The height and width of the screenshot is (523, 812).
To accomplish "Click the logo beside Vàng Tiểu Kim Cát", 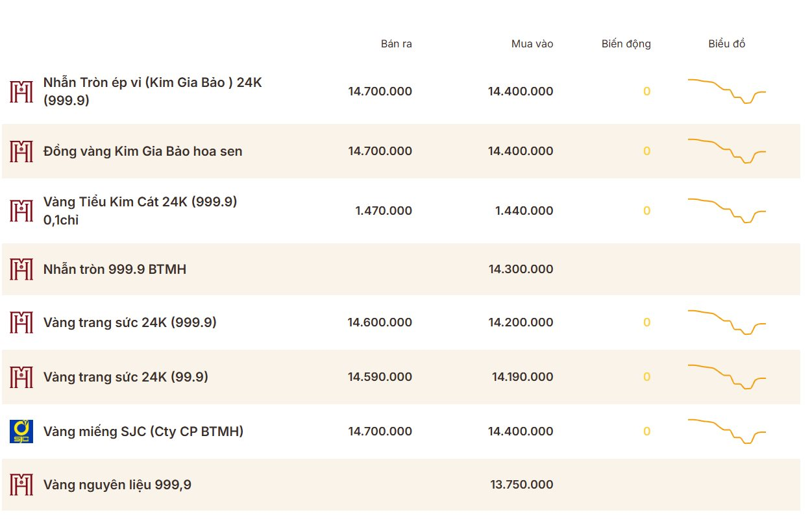I will 21,211.
